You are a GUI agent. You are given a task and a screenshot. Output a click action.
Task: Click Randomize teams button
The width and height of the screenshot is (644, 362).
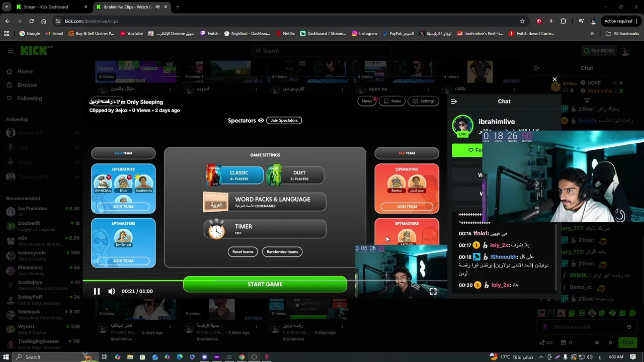[282, 251]
